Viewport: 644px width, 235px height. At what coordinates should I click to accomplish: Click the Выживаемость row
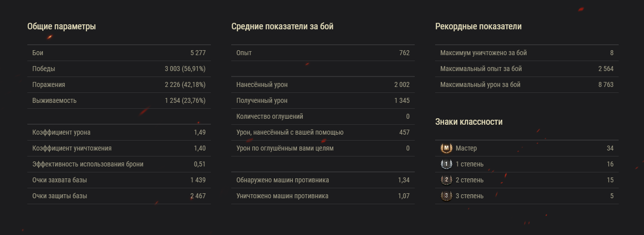point(119,100)
